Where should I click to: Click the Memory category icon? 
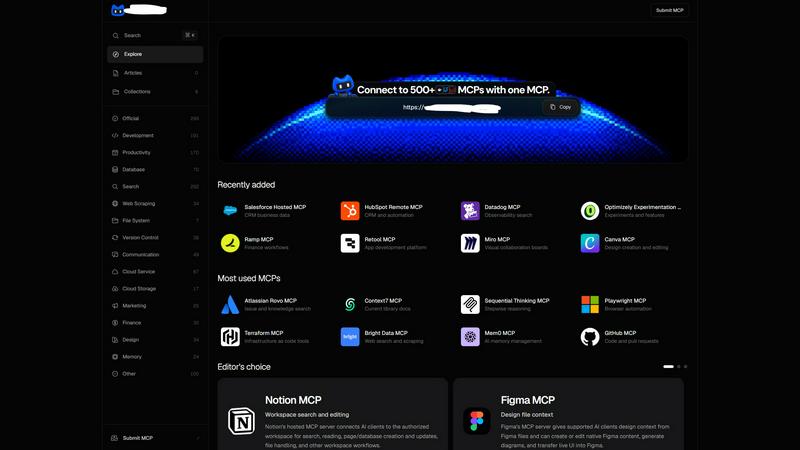click(x=115, y=357)
